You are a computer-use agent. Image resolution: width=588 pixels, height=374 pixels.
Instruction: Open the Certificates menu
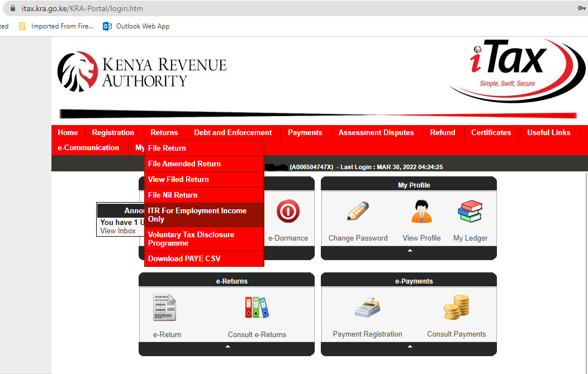(491, 132)
